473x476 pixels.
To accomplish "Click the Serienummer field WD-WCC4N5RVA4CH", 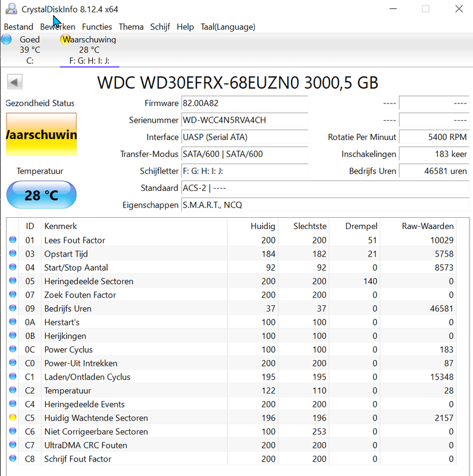I will point(245,120).
